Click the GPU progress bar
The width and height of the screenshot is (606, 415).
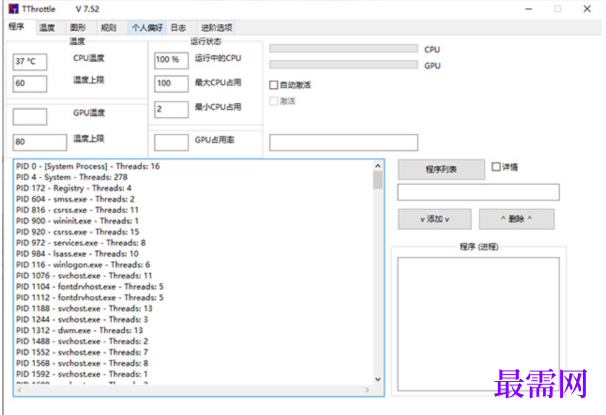point(344,65)
